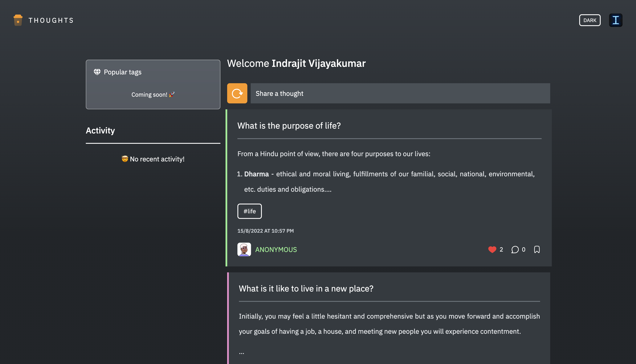The image size is (636, 364).
Task: Toggle the DARK theme switch
Action: pyautogui.click(x=590, y=20)
